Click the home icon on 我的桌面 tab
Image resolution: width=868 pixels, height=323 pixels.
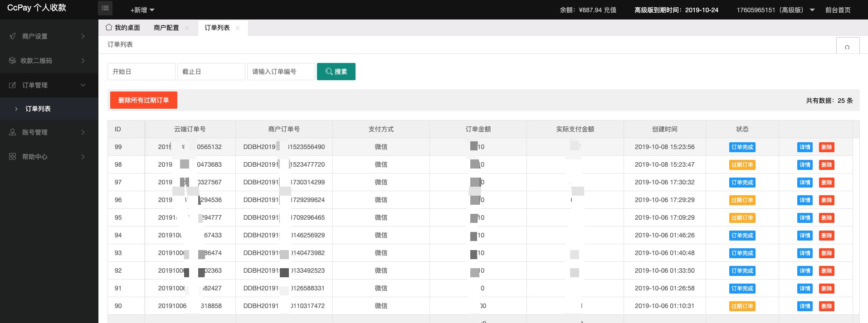pyautogui.click(x=109, y=28)
